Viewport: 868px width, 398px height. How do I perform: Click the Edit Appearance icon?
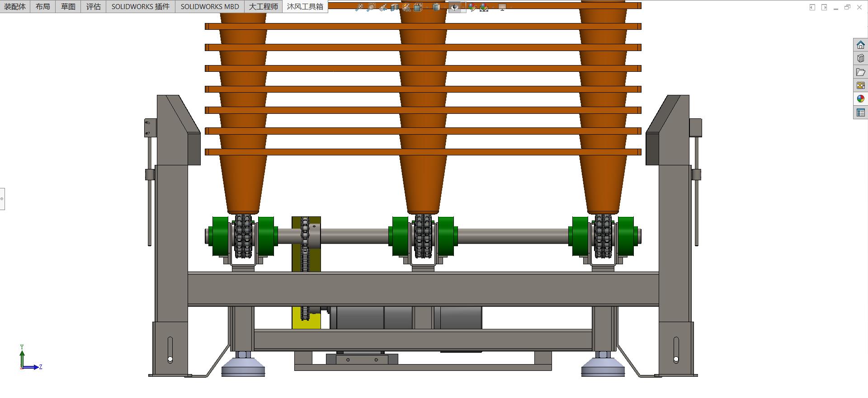pyautogui.click(x=473, y=7)
